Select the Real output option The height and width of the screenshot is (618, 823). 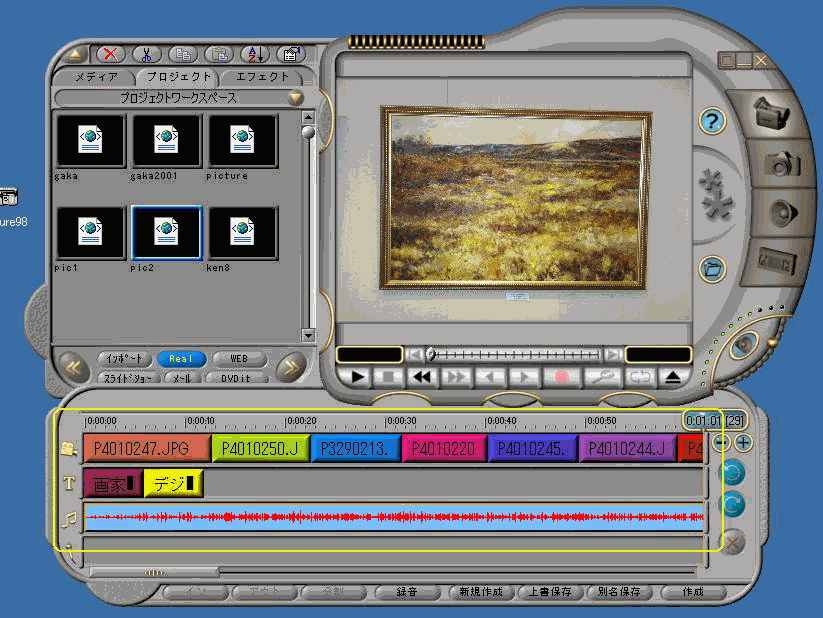tap(181, 359)
